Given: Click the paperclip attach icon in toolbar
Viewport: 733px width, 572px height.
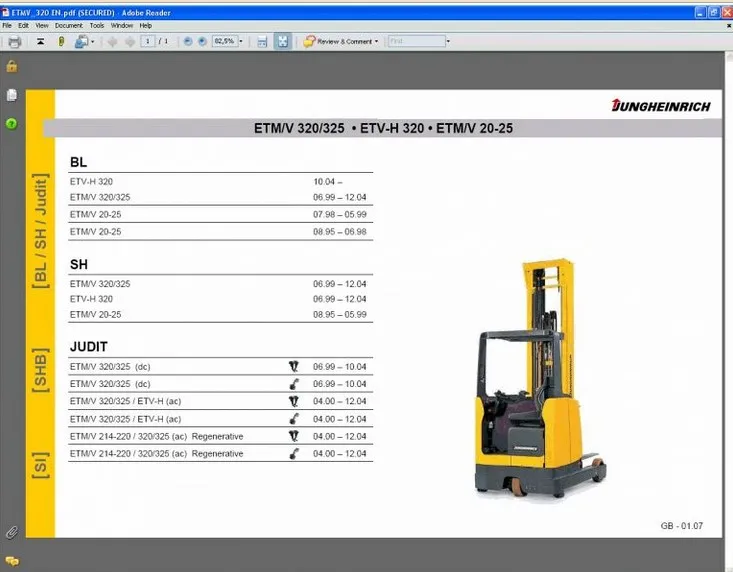Looking at the screenshot, I should click(61, 42).
